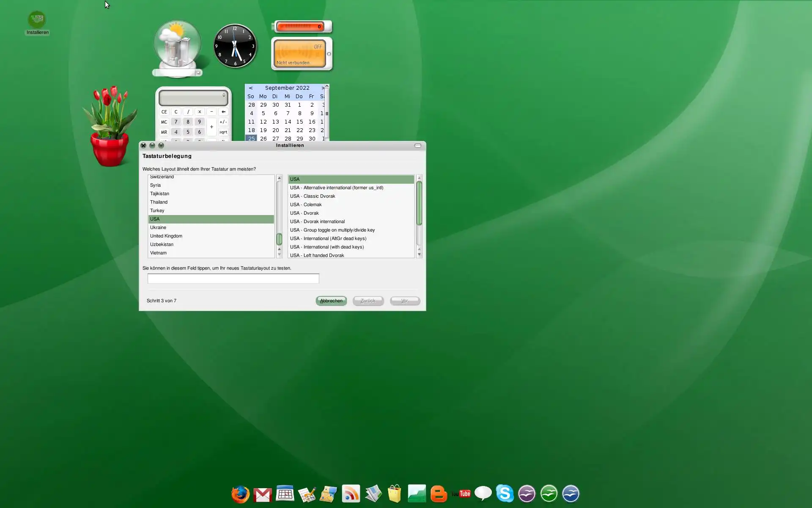
Task: Choose USA - Colemak layout variant
Action: 306,204
